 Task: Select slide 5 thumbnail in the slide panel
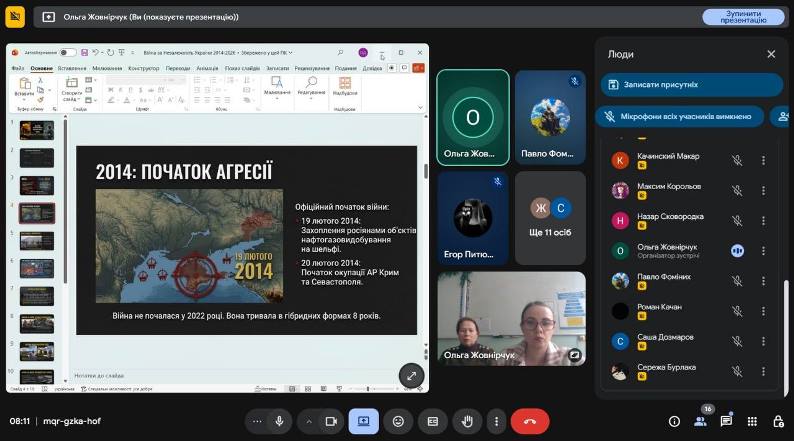(x=36, y=241)
